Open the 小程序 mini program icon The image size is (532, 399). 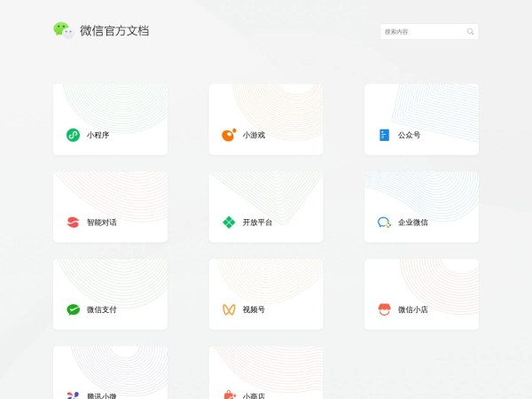(x=73, y=136)
